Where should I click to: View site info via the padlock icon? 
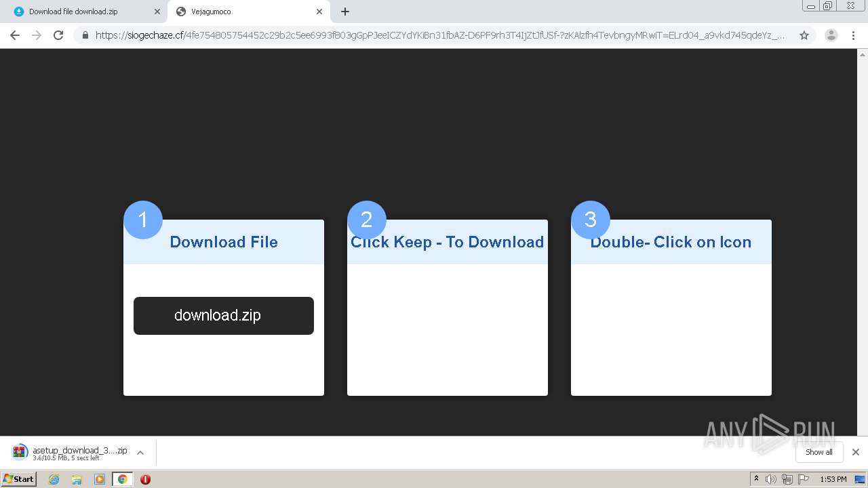tap(85, 35)
